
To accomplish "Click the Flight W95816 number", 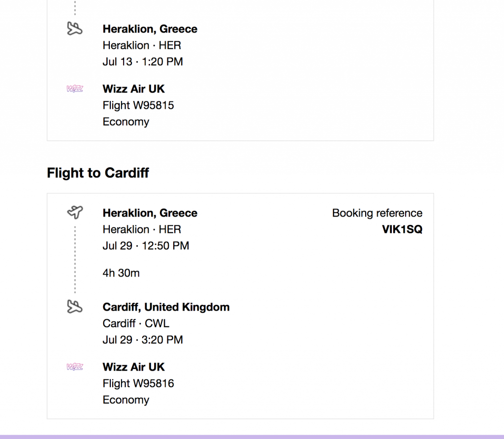I will (x=138, y=383).
